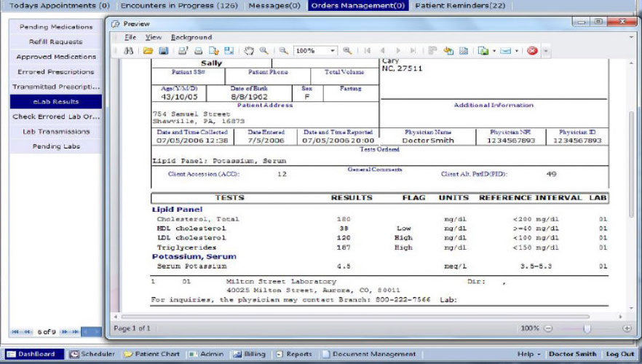Open Refill Requests in sidebar
642x364 pixels.
[x=56, y=41]
